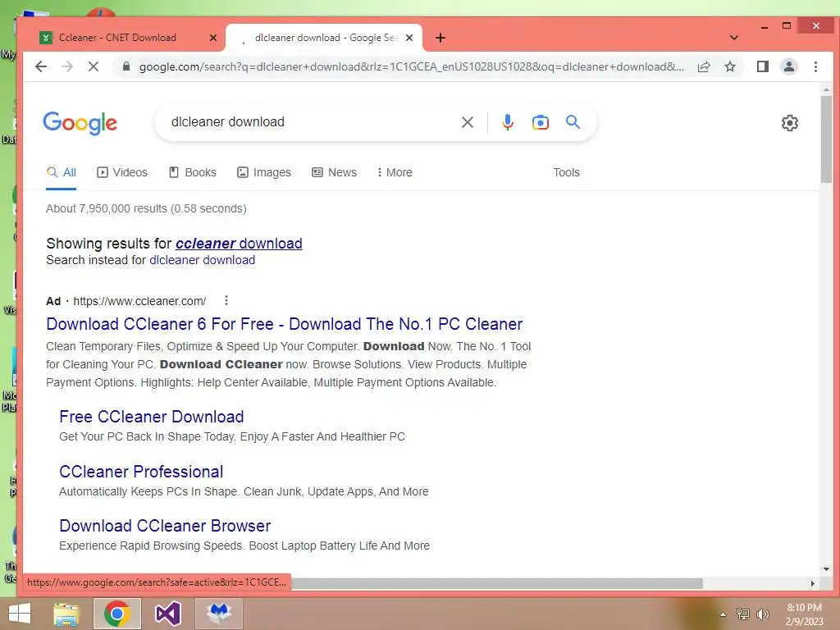The width and height of the screenshot is (840, 630).
Task: Click the scroll down arrow
Action: [826, 569]
